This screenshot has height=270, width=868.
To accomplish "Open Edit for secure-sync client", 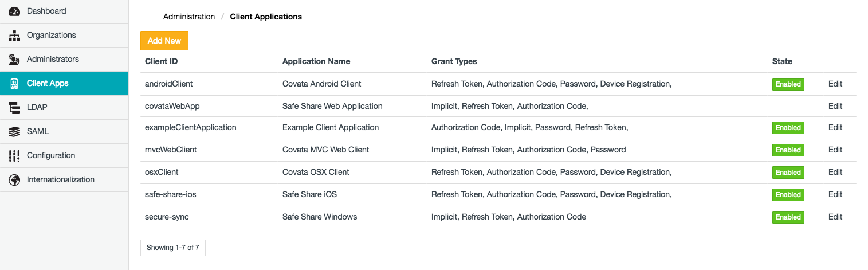I will coord(835,217).
